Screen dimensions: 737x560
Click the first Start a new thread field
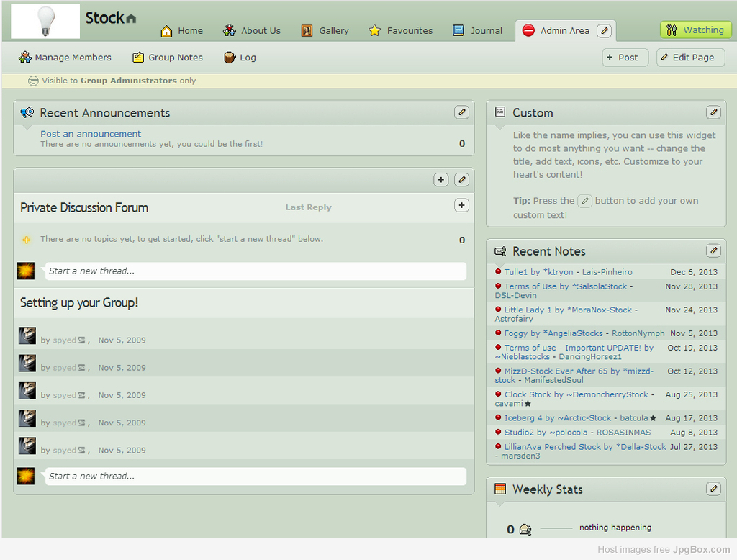coord(256,271)
